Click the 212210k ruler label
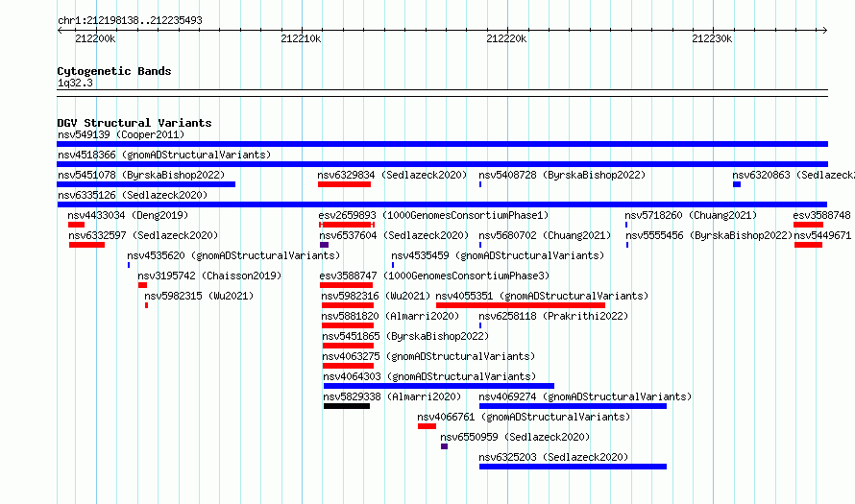Screen dimensions: 855x504 tap(301, 38)
